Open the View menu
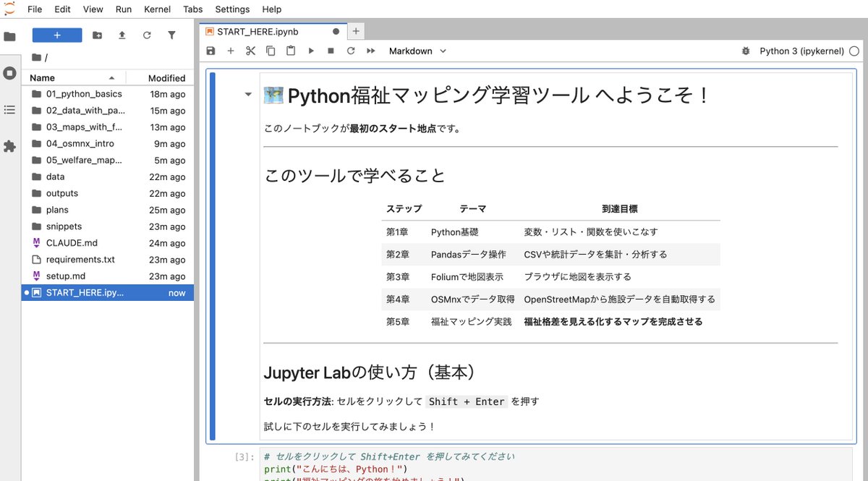The width and height of the screenshot is (868, 481). [93, 9]
